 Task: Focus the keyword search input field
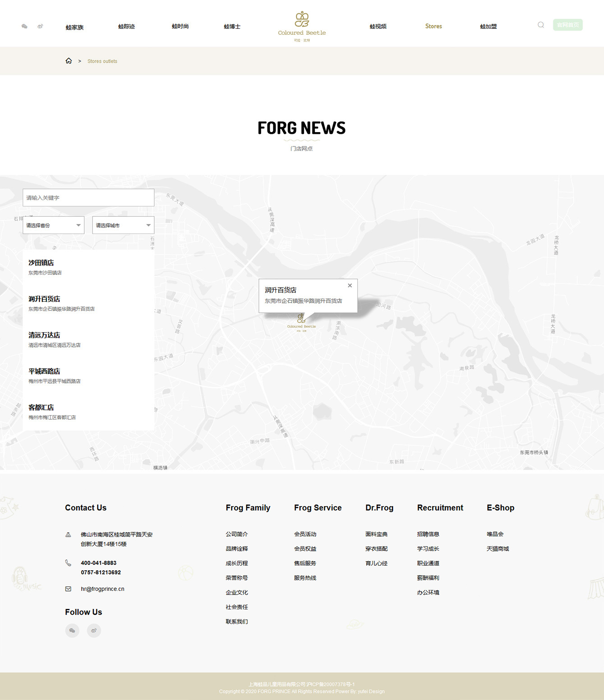pyautogui.click(x=88, y=198)
